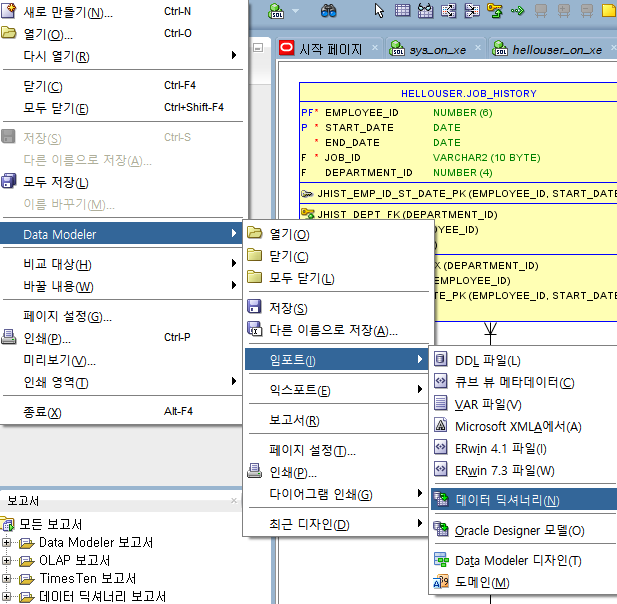Open 페이지 설정(T)... in Data Modeler submenu
This screenshot has width=617, height=604.
coord(337,449)
